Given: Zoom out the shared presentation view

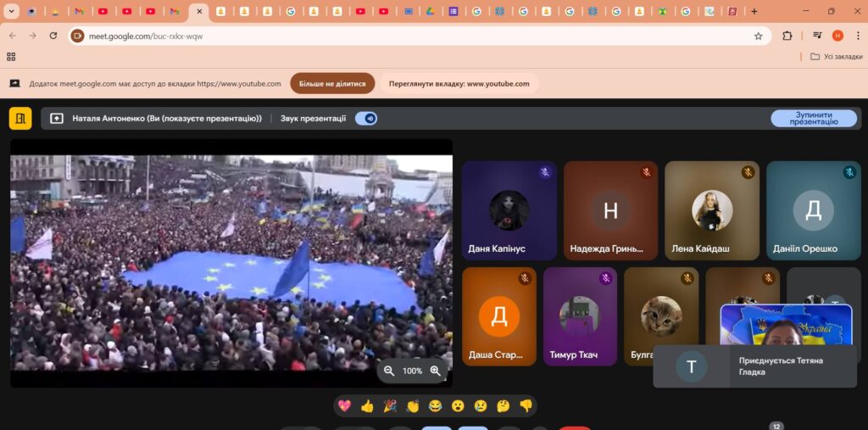Looking at the screenshot, I should (x=389, y=371).
